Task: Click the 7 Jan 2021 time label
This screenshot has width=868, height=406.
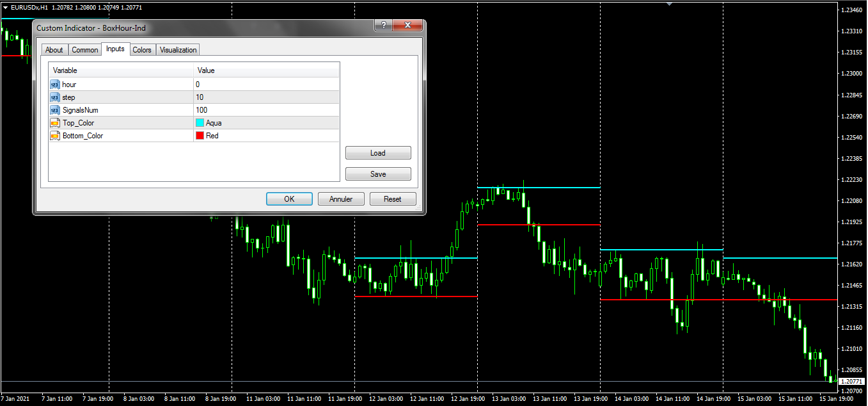Action: tap(16, 398)
